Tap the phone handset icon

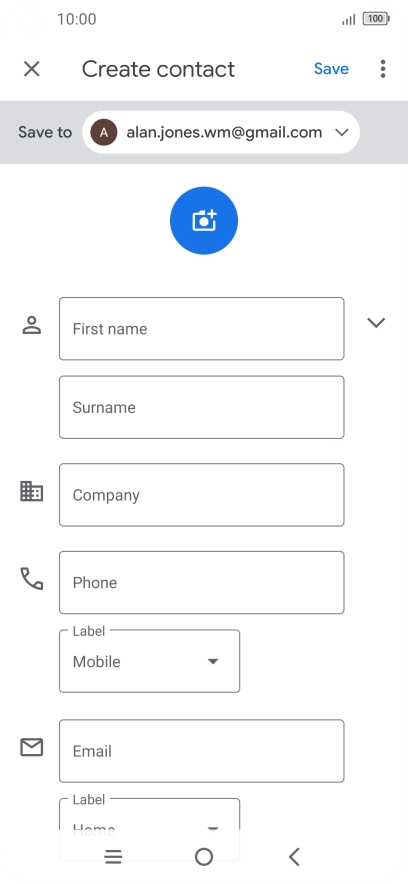32,578
